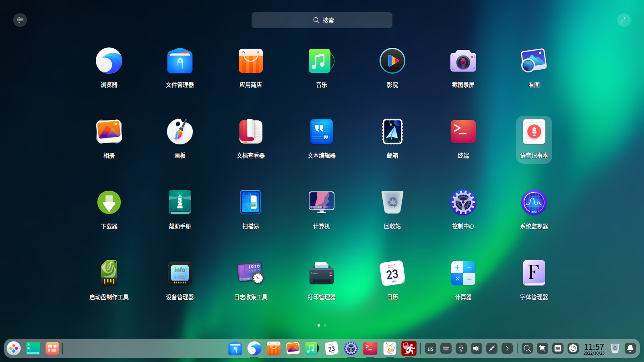Image resolution: width=644 pixels, height=362 pixels.
Task: Click the white keyboard icon before the power button
Action: (x=558, y=348)
